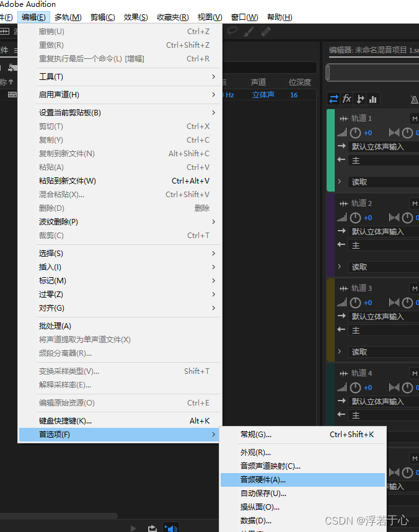Show the EQ track controls
This screenshot has width=419, height=532.
click(373, 99)
